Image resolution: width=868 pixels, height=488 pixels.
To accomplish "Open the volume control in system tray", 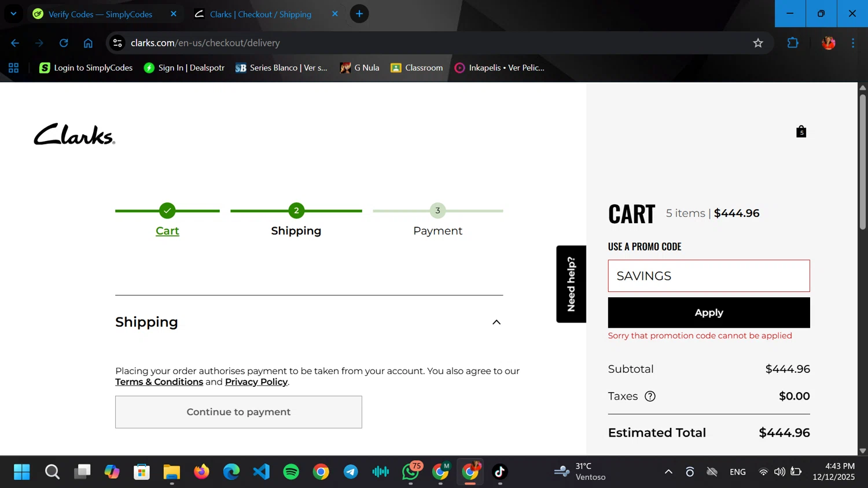I will point(779,472).
